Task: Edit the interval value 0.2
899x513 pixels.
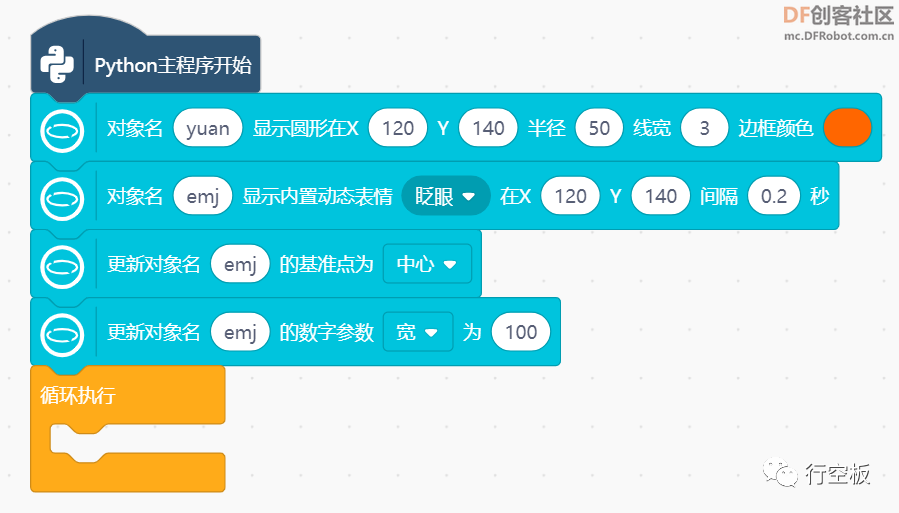Action: [x=774, y=196]
